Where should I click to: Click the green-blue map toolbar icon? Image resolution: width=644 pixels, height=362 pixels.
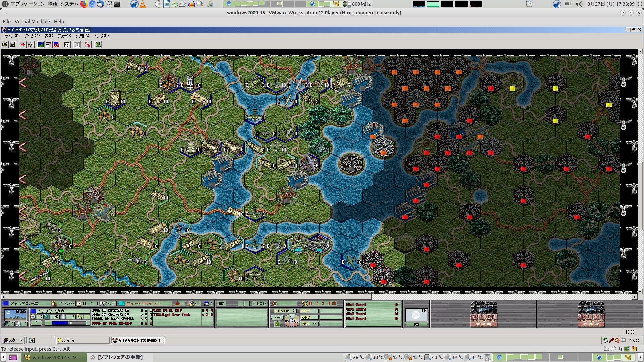click(x=41, y=45)
